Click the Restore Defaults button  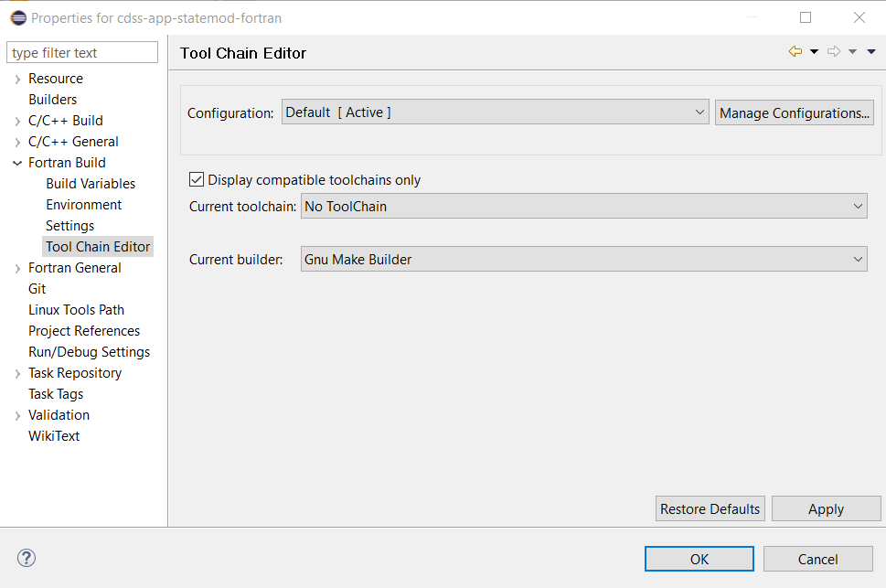(710, 509)
